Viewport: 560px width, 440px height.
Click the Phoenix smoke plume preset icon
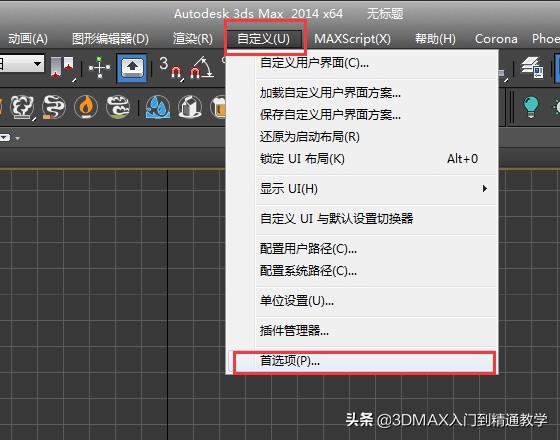tap(22, 107)
